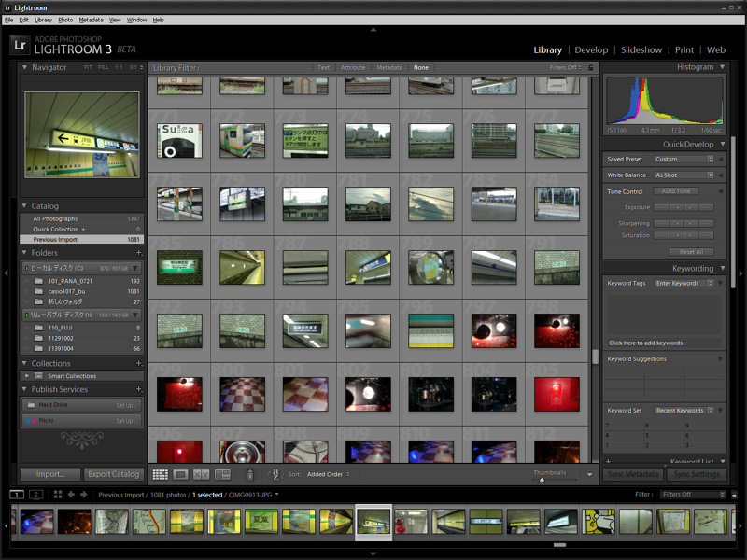Open Compare view from the toolbar

tap(200, 474)
